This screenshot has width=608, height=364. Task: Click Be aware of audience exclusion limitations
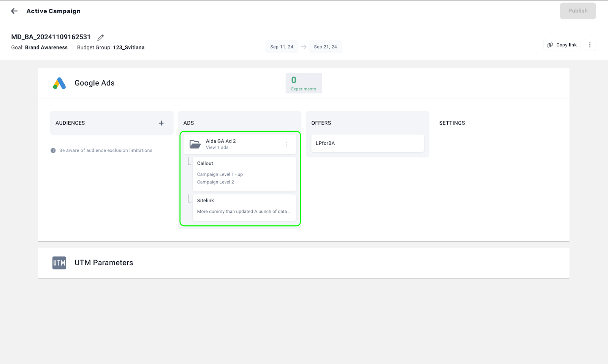point(106,150)
